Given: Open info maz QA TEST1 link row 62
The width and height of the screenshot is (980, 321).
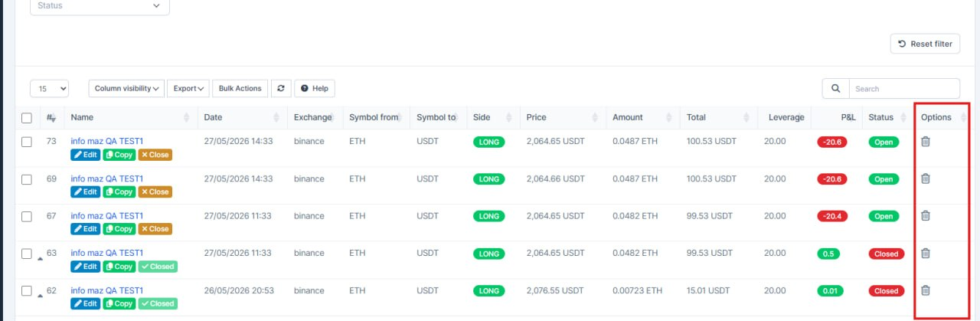Looking at the screenshot, I should tap(107, 290).
